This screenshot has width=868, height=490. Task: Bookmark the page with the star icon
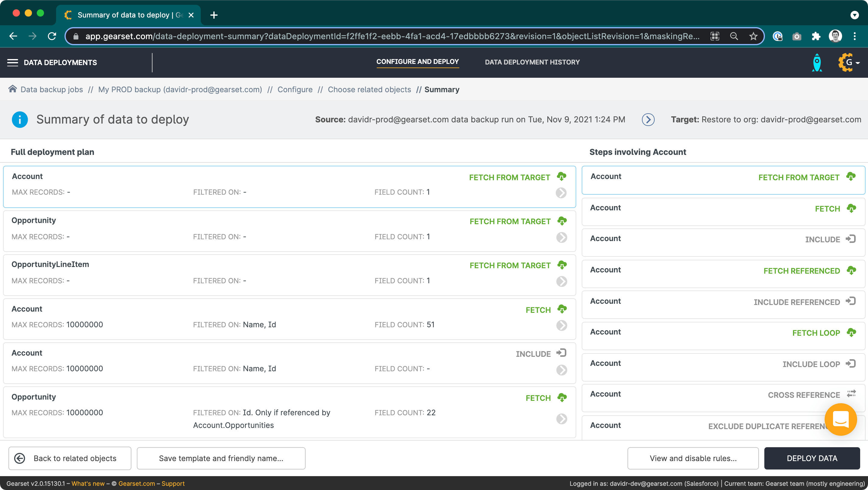(753, 36)
